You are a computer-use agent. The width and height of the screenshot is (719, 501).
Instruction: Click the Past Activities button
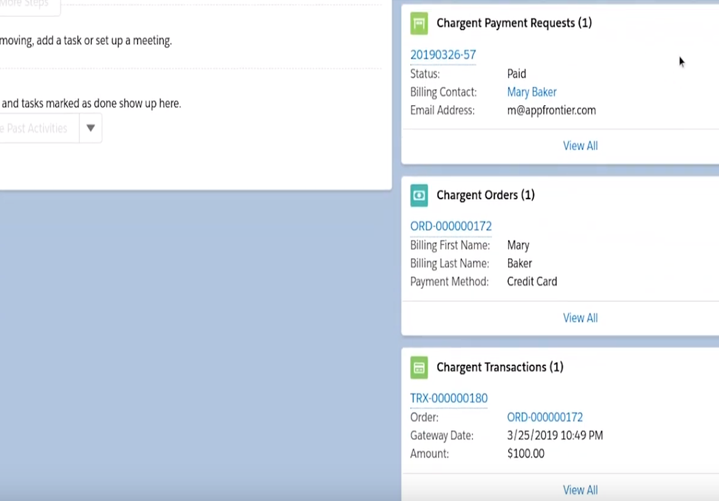[x=39, y=128]
